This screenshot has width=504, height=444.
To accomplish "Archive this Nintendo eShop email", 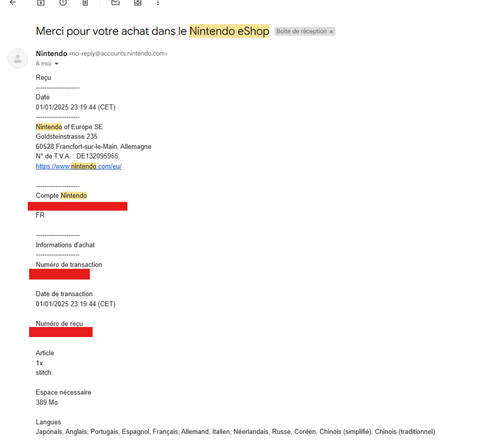I will click(x=41, y=3).
